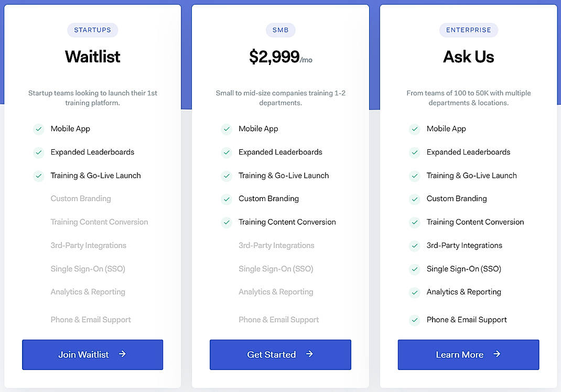
Task: Click the green checkmark beside Mobile App in Startups
Action: 39,129
